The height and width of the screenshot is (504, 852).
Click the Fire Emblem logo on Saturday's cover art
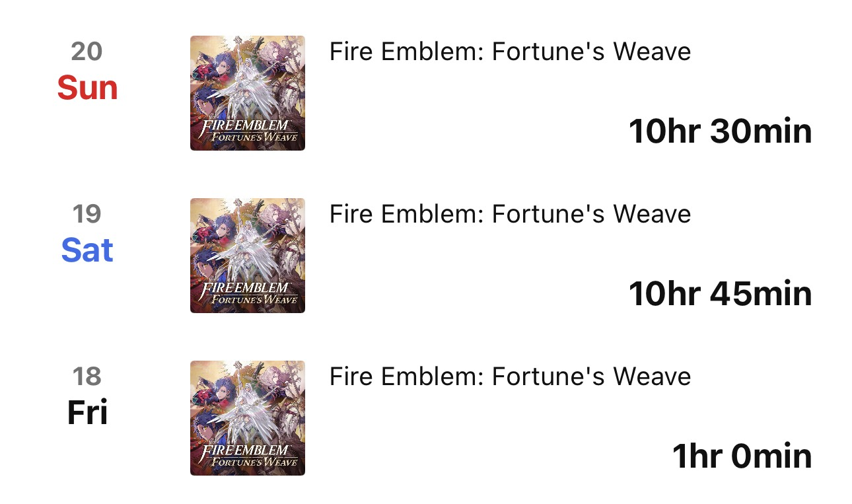tap(248, 293)
